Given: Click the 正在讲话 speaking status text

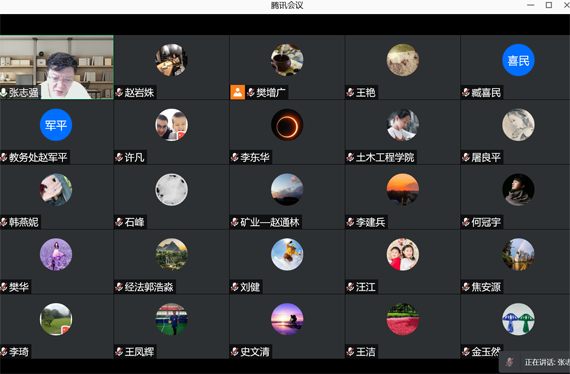Looking at the screenshot, I should tap(547, 362).
